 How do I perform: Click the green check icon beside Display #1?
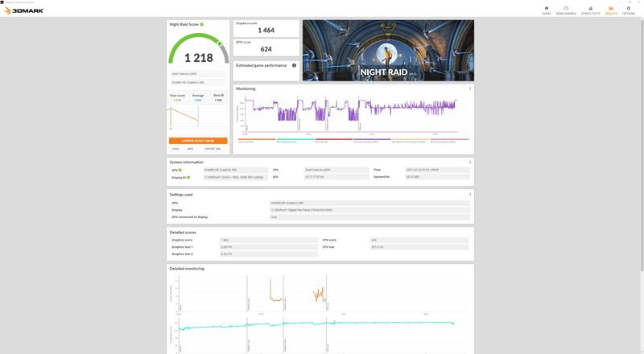188,178
